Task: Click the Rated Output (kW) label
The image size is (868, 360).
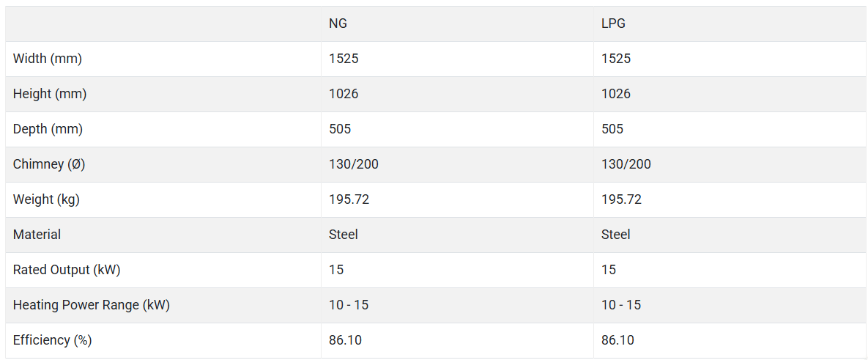Action: click(67, 271)
